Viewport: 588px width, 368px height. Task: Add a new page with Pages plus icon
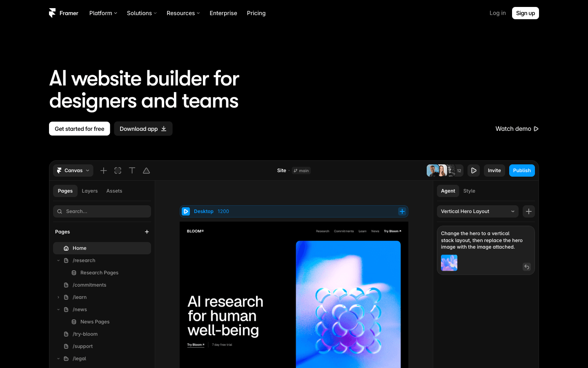click(x=147, y=232)
